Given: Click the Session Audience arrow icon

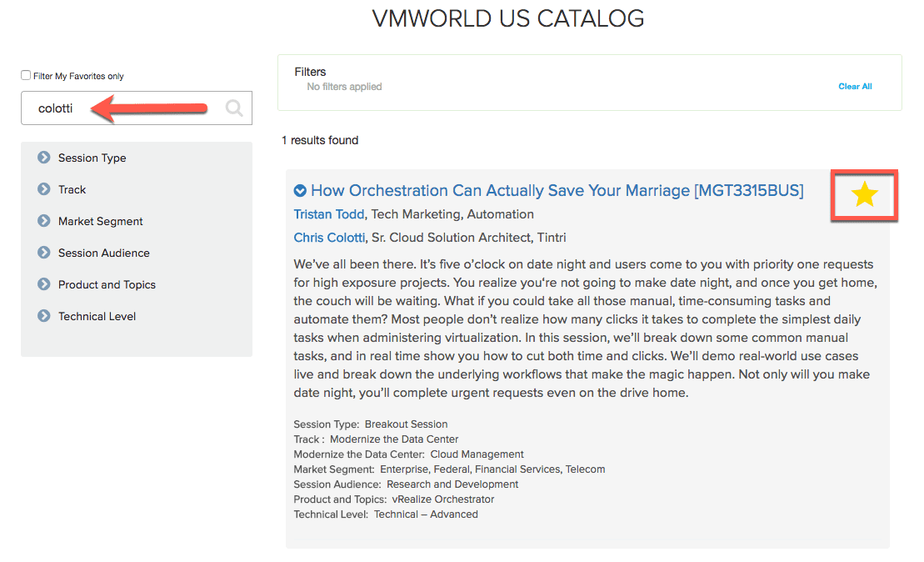Looking at the screenshot, I should [44, 253].
